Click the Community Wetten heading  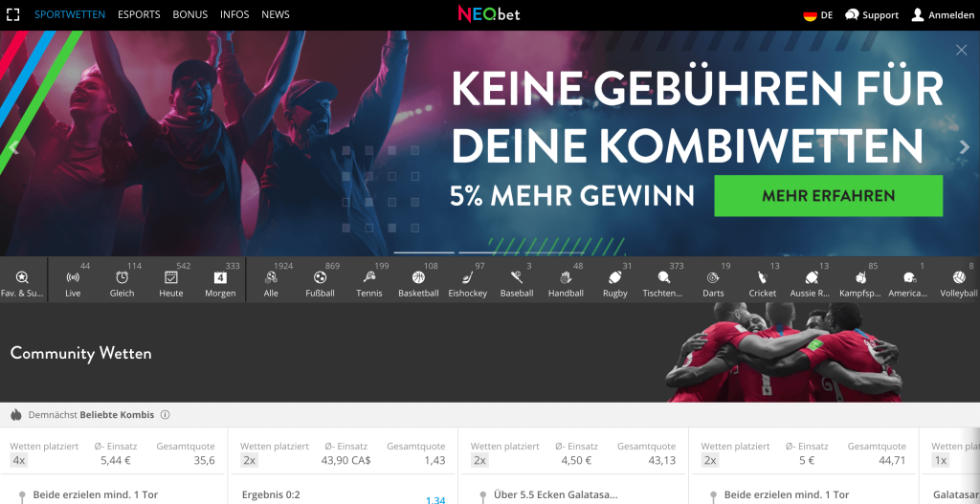pos(80,353)
